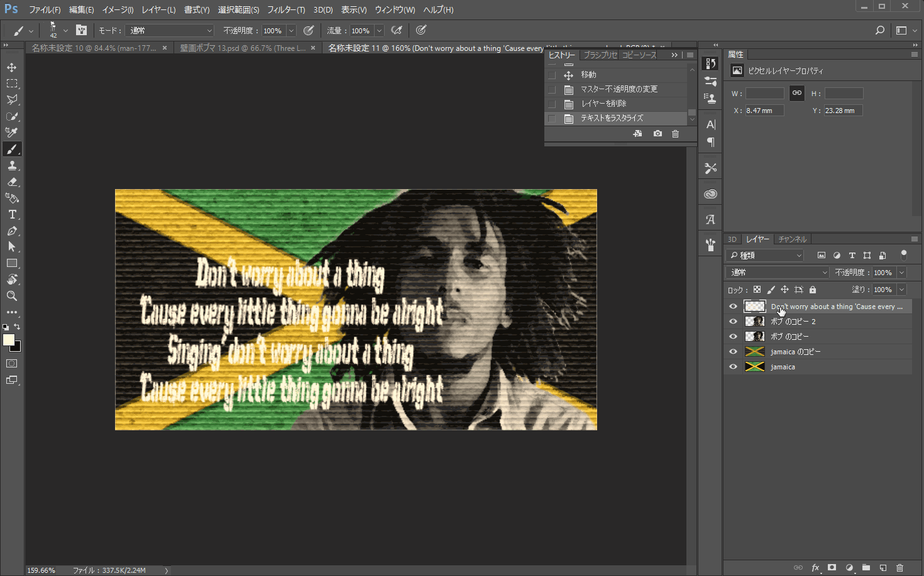The image size is (924, 576).
Task: Select the マスター不透明度の変更 history state
Action: (615, 89)
